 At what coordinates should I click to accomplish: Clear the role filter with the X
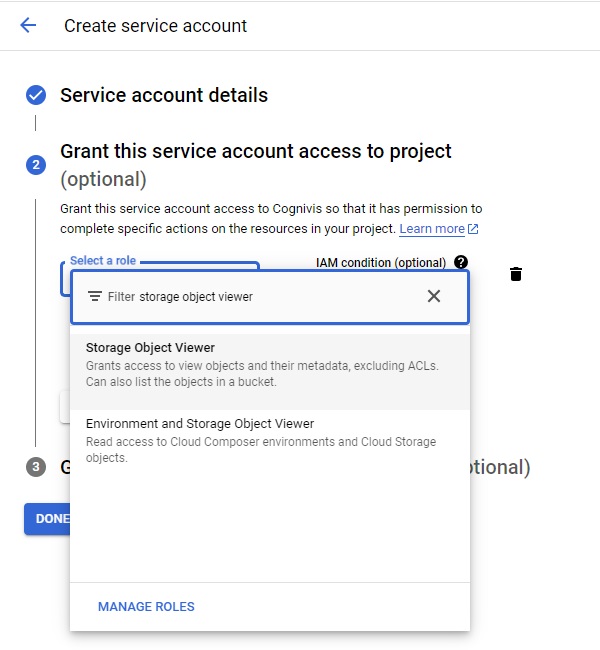pyautogui.click(x=434, y=296)
